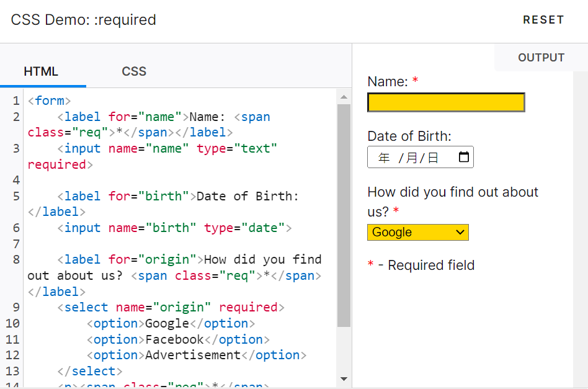
Task: Open the calendar picker icon in date field
Action: 463,158
